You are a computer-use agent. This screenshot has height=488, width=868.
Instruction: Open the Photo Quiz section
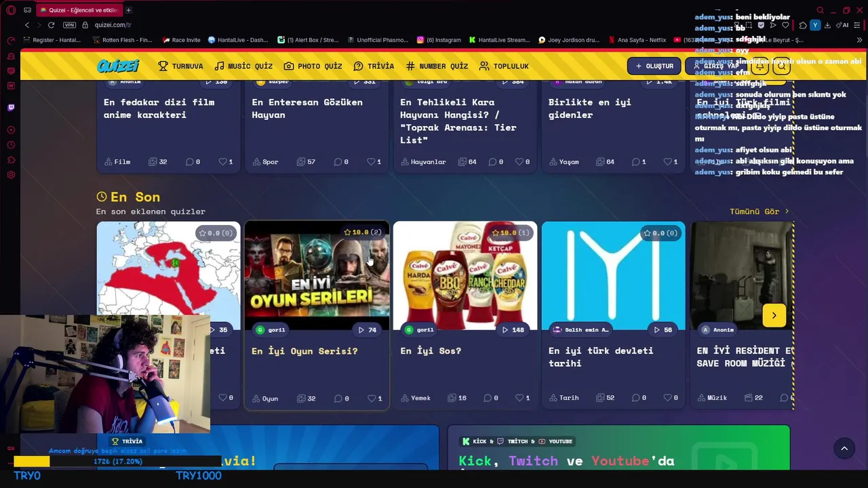[x=313, y=66]
